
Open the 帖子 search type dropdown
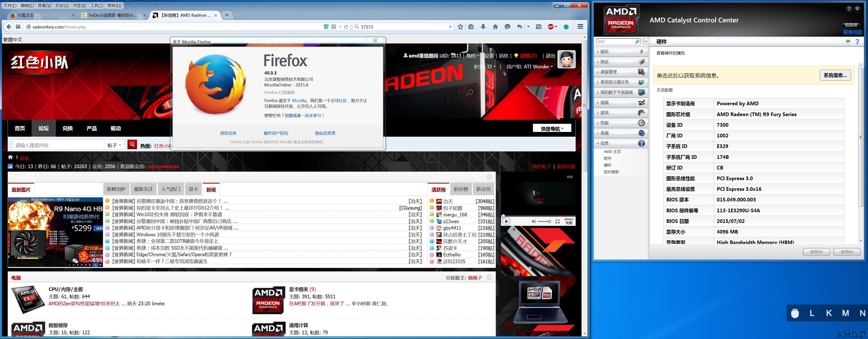pyautogui.click(x=115, y=145)
